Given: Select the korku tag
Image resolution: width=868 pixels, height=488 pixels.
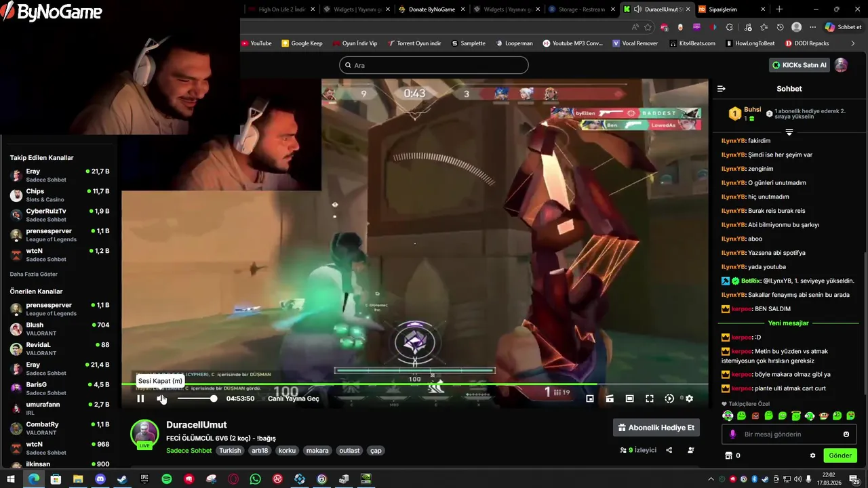Looking at the screenshot, I should pyautogui.click(x=287, y=451).
